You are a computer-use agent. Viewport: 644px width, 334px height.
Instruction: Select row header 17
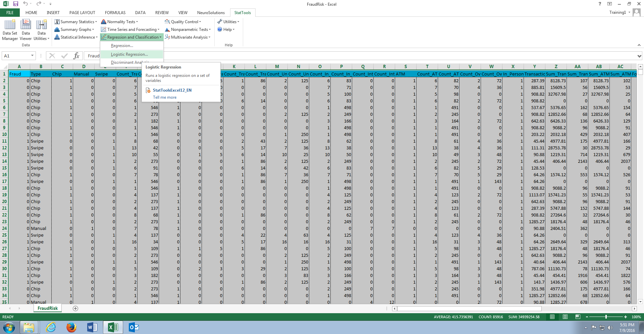tap(4, 181)
